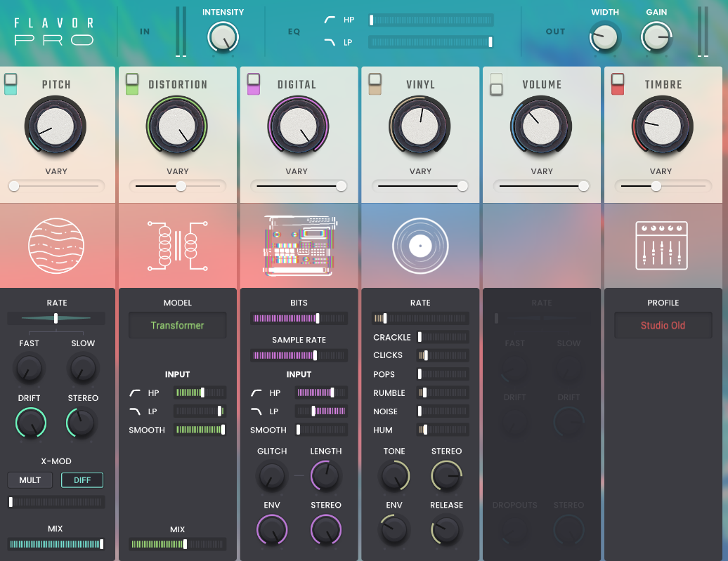Click the Pitch planet icon
This screenshot has width=728, height=561.
point(56,246)
